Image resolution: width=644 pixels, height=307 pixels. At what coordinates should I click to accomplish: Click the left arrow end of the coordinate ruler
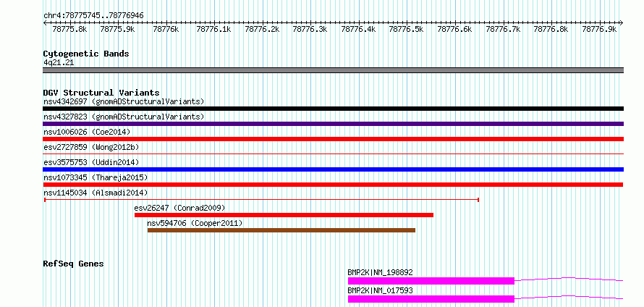[45, 22]
